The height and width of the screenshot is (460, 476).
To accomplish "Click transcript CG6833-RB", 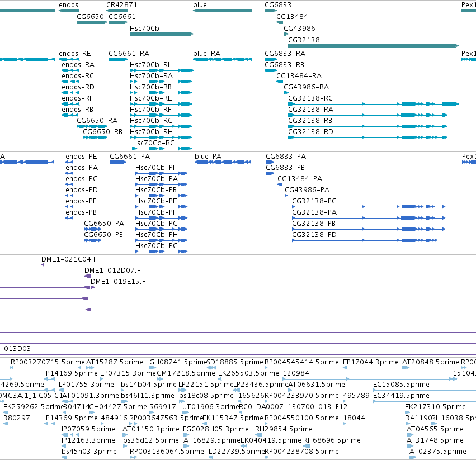I will pyautogui.click(x=285, y=65).
